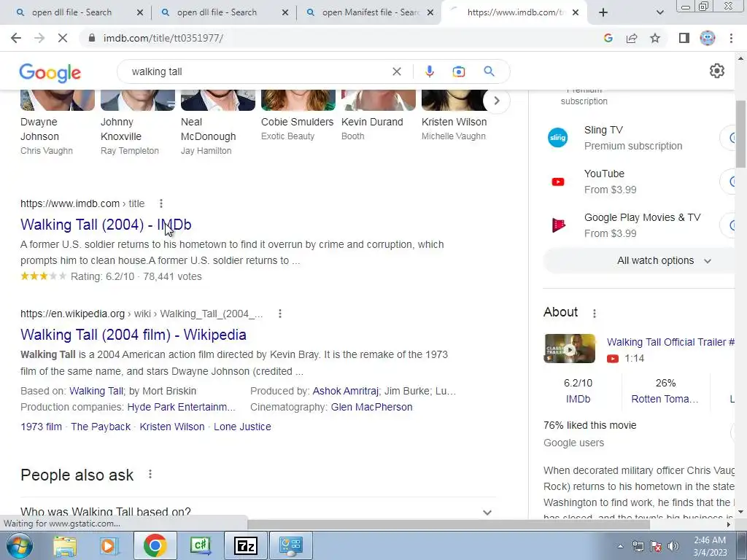Launch 7-Zip from the taskbar
Viewport: 747px width, 560px height.
click(245, 545)
